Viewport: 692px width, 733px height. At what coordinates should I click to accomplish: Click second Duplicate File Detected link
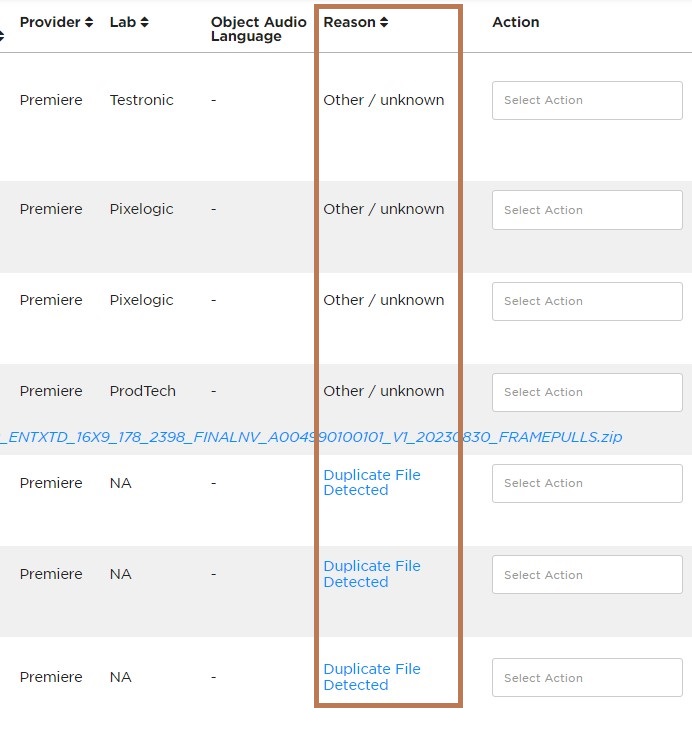372,574
